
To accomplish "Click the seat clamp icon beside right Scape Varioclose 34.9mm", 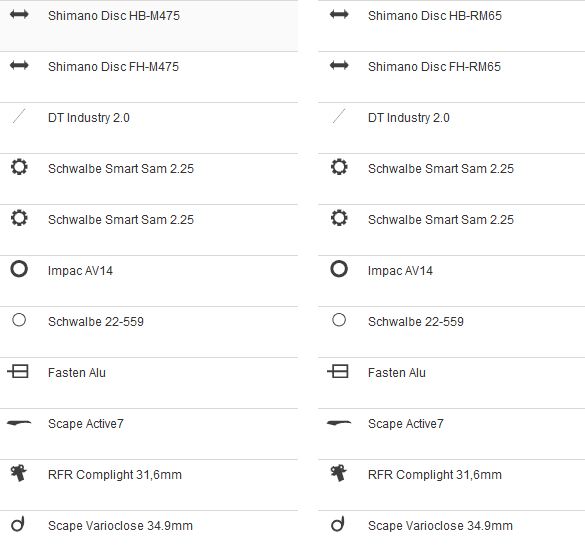I will pyautogui.click(x=338, y=524).
